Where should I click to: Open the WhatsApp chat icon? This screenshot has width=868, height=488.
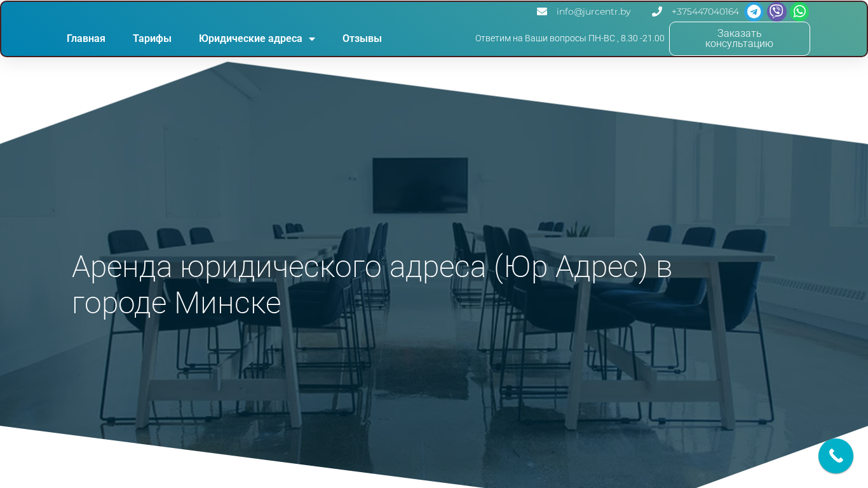tap(799, 11)
